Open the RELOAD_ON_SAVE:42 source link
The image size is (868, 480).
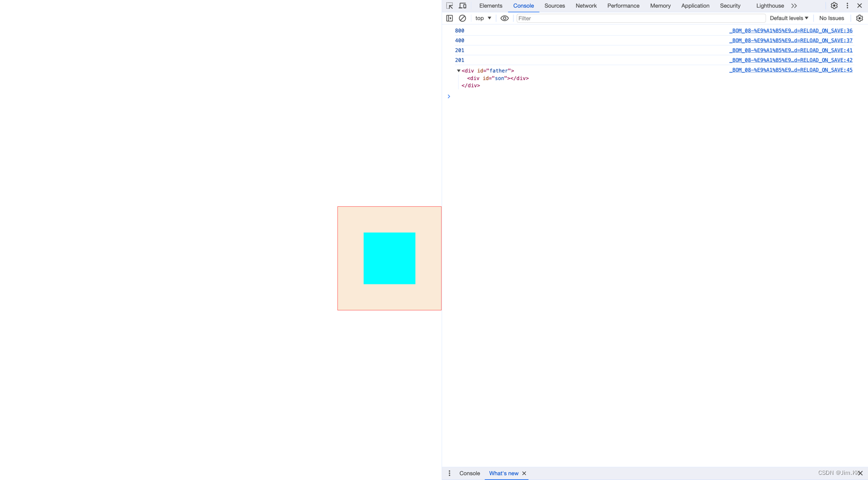click(x=791, y=60)
